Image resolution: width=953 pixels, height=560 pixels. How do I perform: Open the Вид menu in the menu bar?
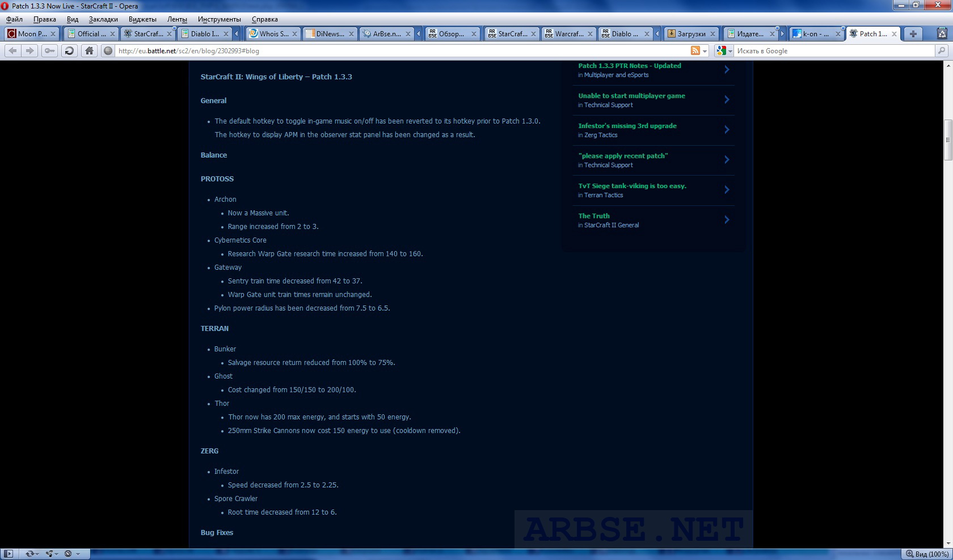pos(73,19)
